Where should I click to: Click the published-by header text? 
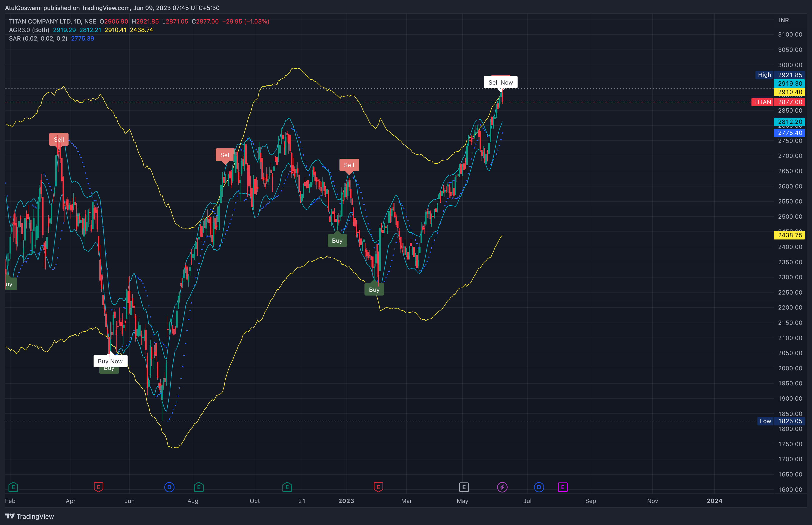coord(112,8)
